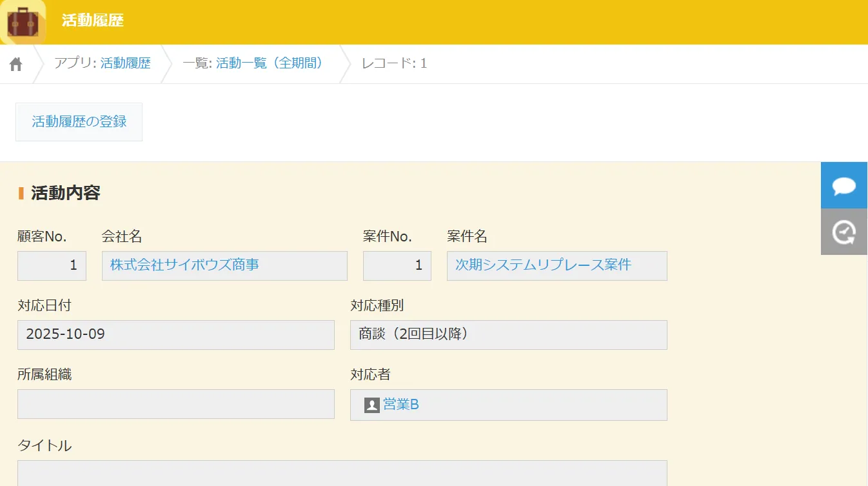Click the 活動履歴の登録 button
The image size is (868, 486).
(x=79, y=121)
